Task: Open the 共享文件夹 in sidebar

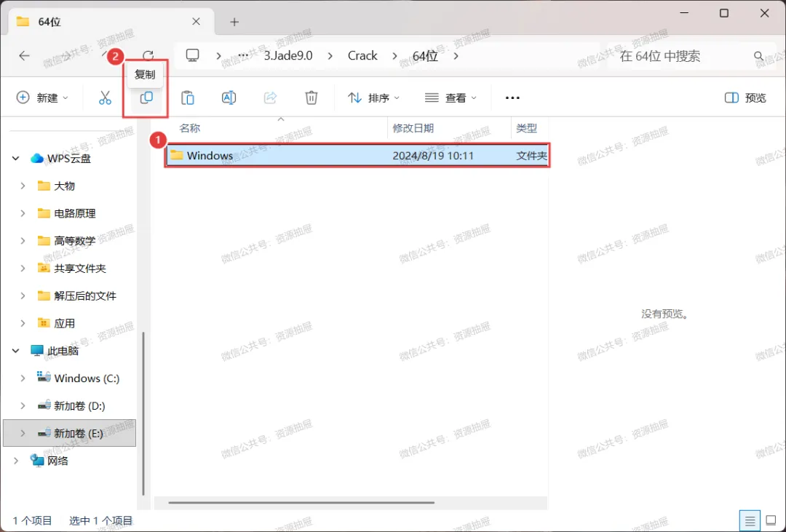Action: tap(71, 269)
